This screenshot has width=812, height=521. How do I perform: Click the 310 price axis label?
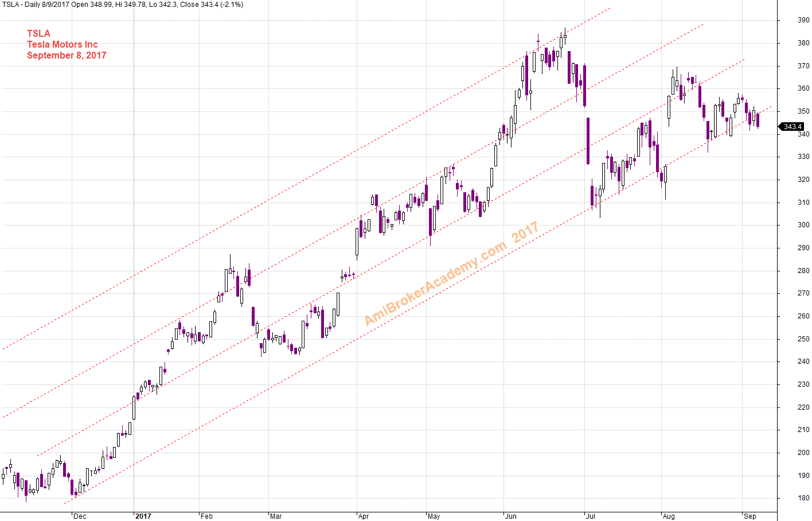(x=803, y=203)
